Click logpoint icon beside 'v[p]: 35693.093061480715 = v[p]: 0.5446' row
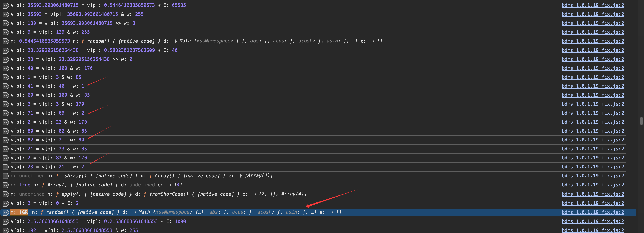644x233 pixels. [6, 5]
